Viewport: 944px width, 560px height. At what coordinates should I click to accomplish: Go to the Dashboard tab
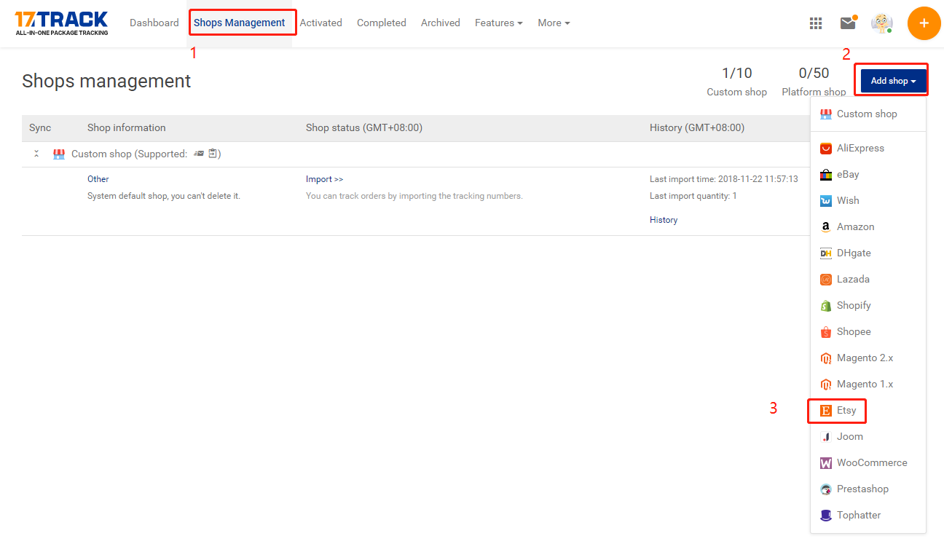(154, 23)
